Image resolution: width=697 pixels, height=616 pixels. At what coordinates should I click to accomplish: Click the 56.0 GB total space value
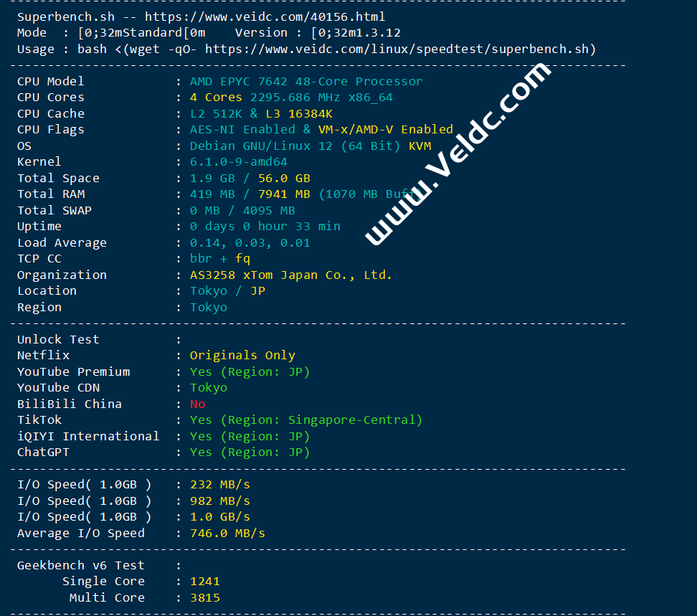[x=284, y=179]
